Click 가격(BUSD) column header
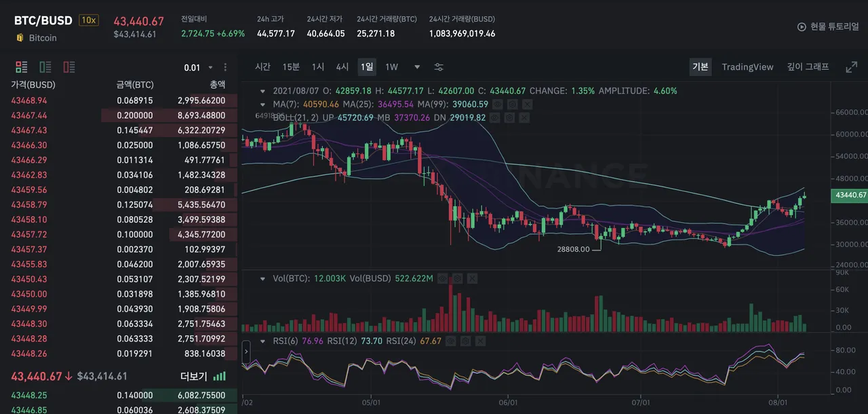Image resolution: width=868 pixels, height=414 pixels. pos(33,85)
